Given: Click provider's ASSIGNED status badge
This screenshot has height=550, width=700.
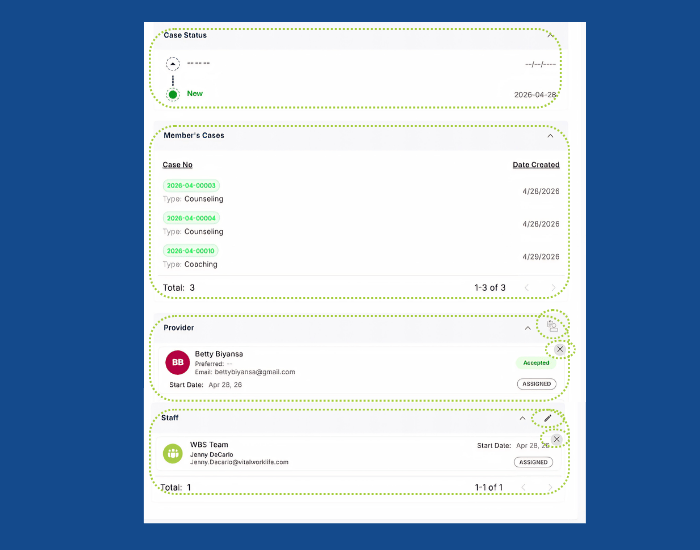Looking at the screenshot, I should [x=537, y=384].
